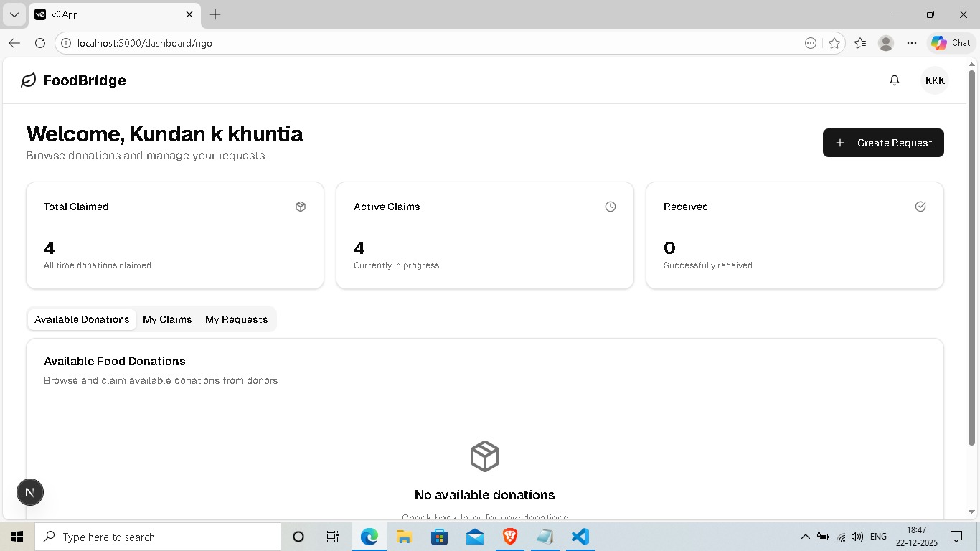Click the FoodBridge leaf logo
Viewport: 980px width, 551px height.
[28, 80]
